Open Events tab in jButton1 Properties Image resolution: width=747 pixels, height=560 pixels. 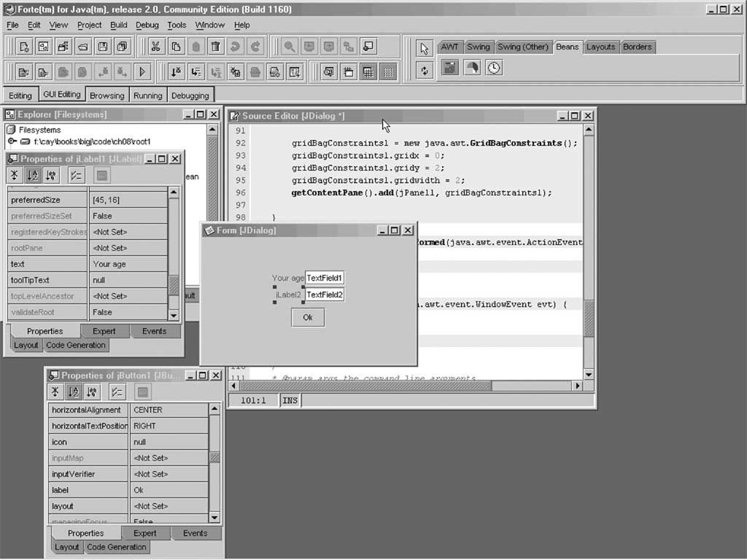coord(195,533)
